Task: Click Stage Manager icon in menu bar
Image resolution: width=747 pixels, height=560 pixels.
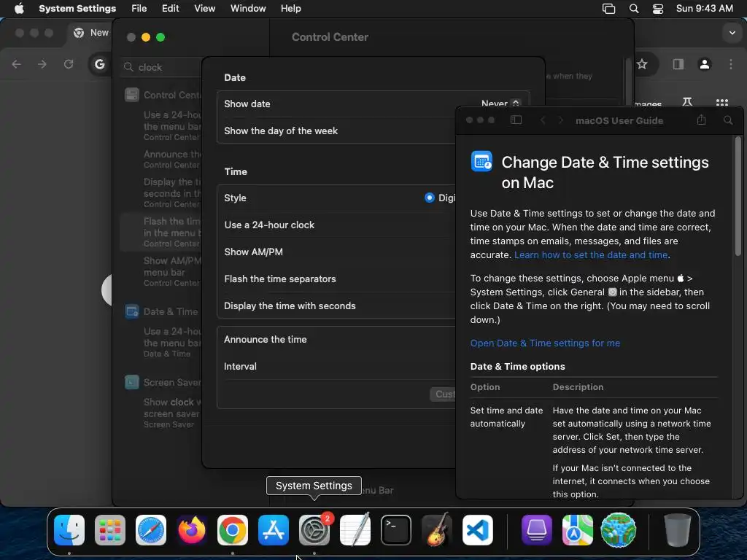Action: click(609, 9)
